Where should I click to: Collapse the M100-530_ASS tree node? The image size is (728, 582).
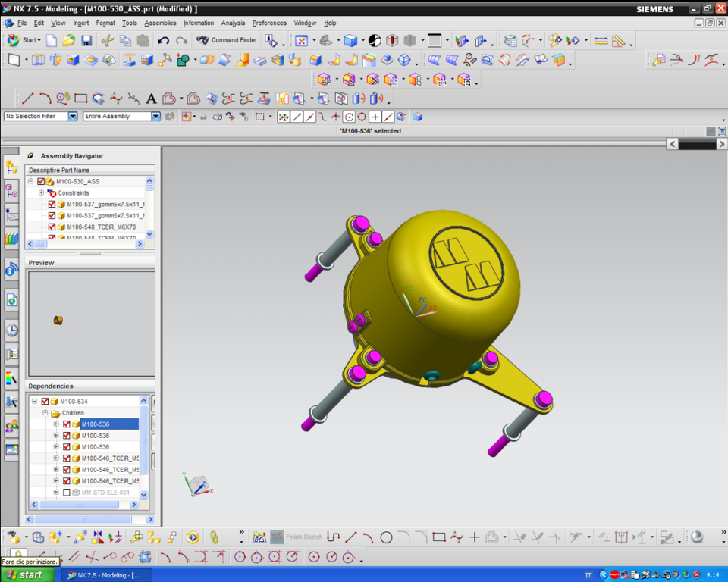tap(30, 181)
